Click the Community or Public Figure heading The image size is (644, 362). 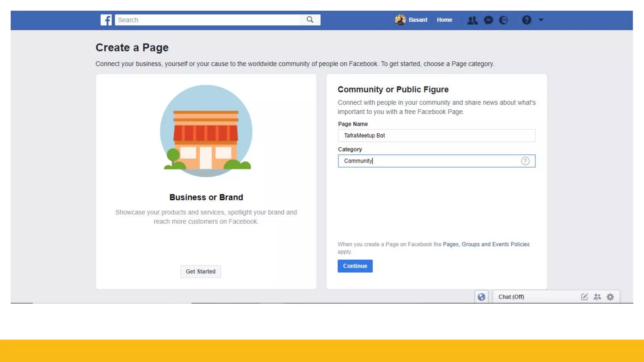tap(393, 90)
